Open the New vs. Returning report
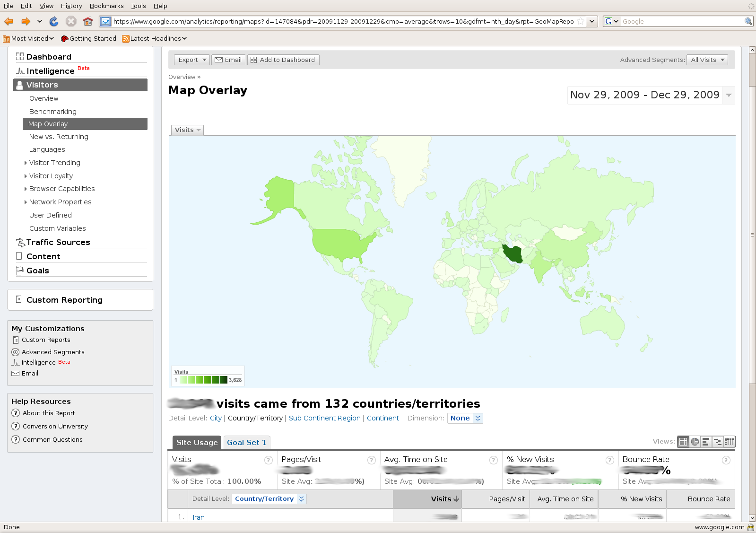The height and width of the screenshot is (533, 756). coord(59,137)
